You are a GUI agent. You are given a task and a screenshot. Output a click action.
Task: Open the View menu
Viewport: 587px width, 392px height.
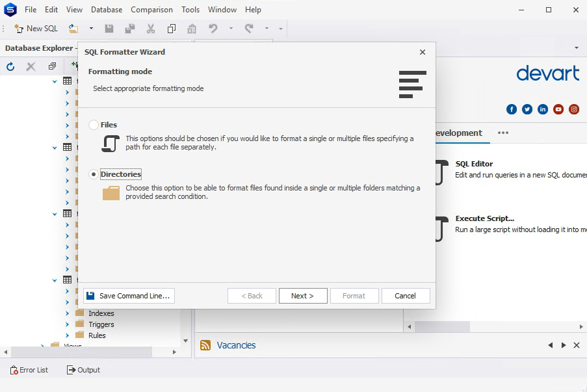(75, 10)
